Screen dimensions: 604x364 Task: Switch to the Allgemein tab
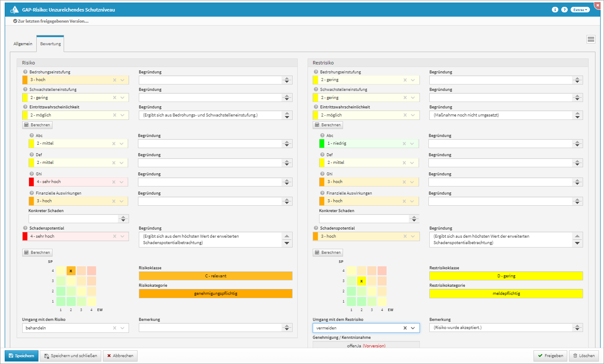[x=23, y=44]
